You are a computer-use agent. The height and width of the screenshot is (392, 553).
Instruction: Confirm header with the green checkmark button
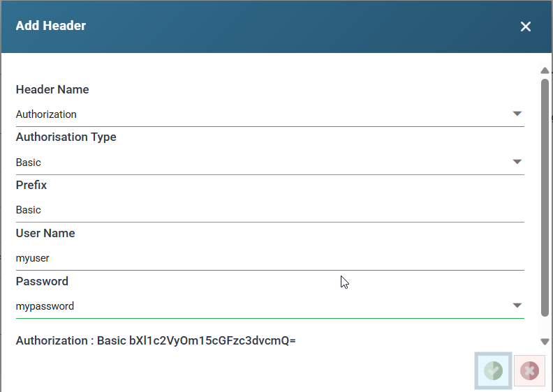tap(493, 370)
